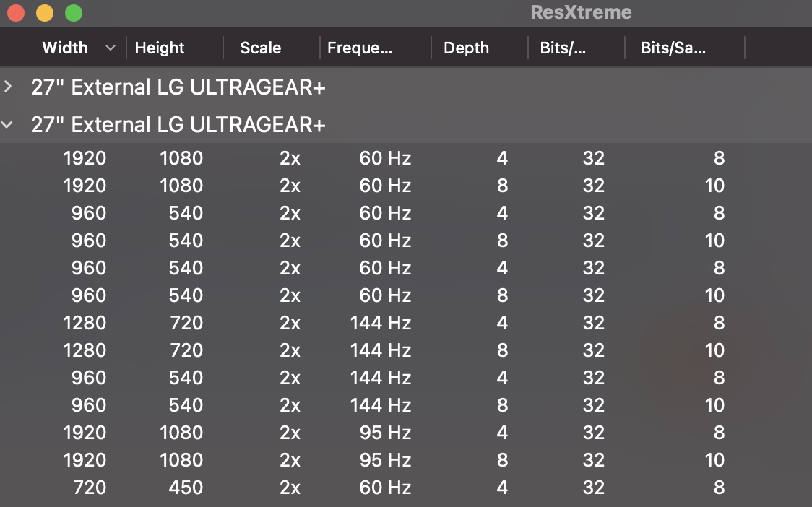Choose the 720 x 450 60 Hz mode
The image size is (812, 507).
pos(406,487)
